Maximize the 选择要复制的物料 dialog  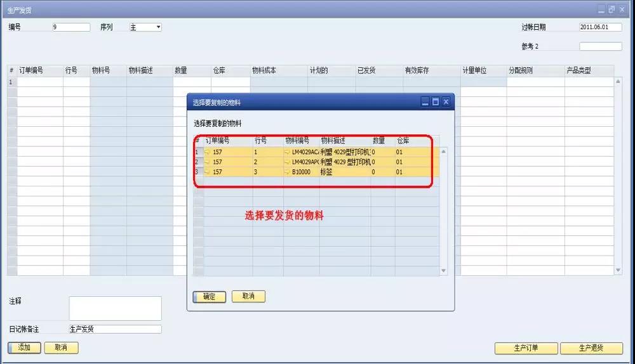(x=436, y=101)
